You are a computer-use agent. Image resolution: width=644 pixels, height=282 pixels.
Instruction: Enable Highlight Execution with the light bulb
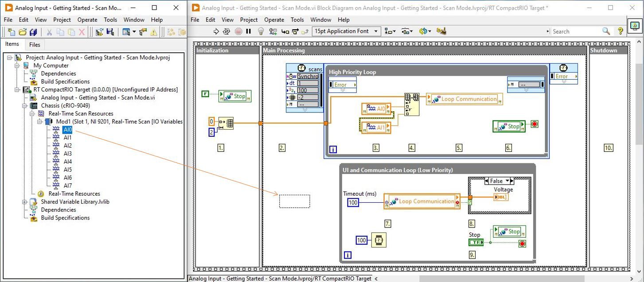pyautogui.click(x=261, y=31)
